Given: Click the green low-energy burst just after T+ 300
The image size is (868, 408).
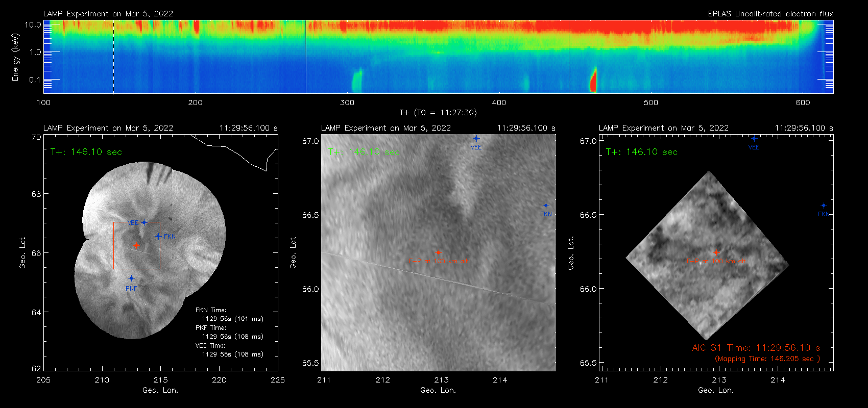Looking at the screenshot, I should pos(357,81).
